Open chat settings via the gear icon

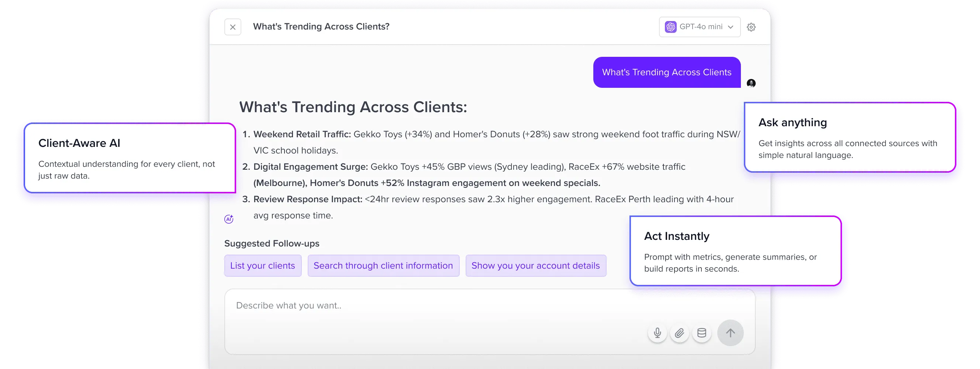coord(751,27)
